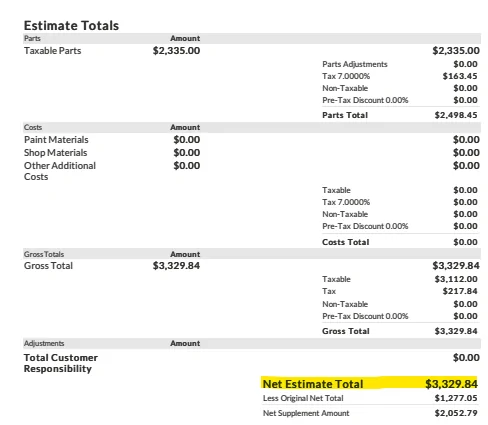Select the Costs section header
488x425 pixels.
pyautogui.click(x=33, y=127)
